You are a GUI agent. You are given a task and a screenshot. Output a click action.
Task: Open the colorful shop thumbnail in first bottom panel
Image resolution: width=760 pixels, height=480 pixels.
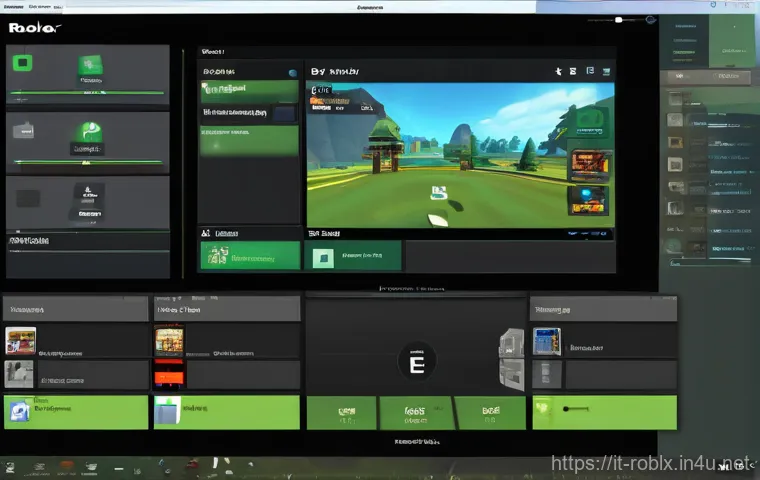click(x=20, y=341)
